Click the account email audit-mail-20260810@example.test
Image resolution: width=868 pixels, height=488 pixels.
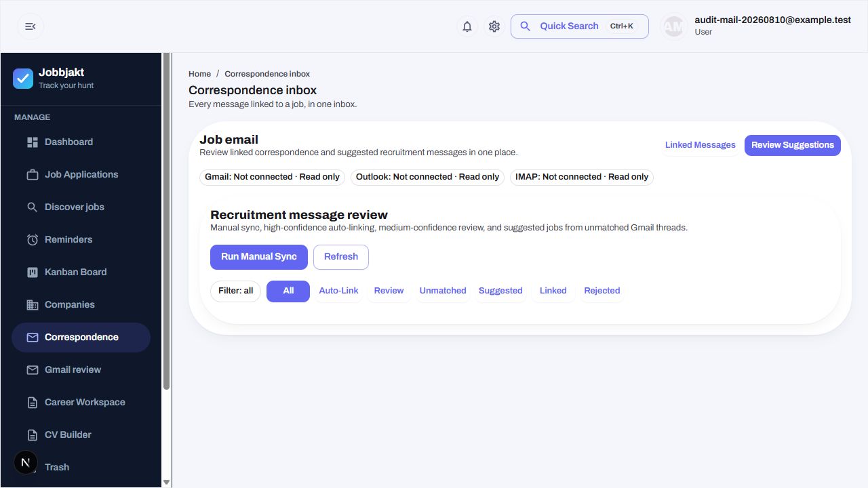point(772,20)
